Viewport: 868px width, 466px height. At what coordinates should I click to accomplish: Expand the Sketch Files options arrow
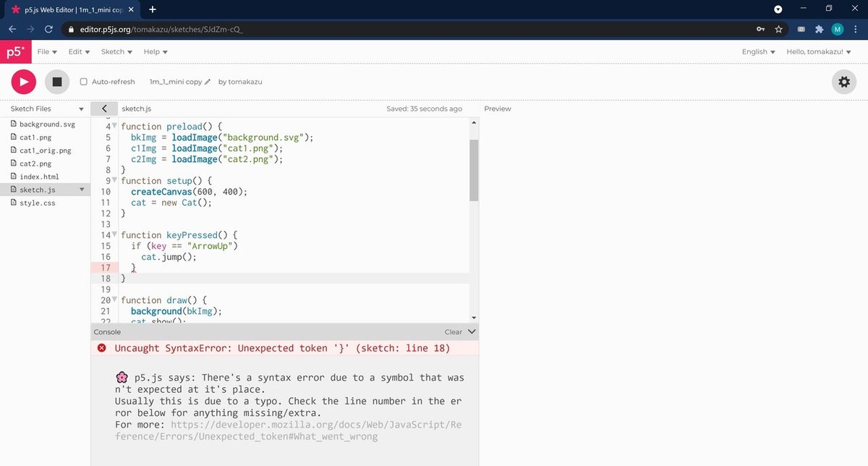click(x=82, y=109)
